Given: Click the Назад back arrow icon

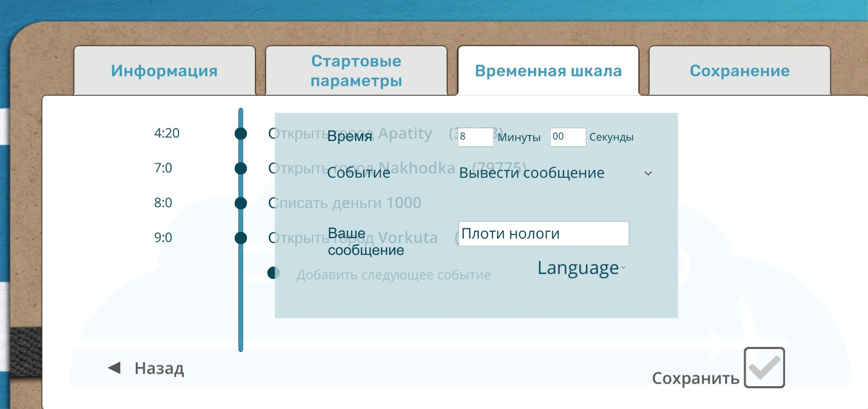Looking at the screenshot, I should click(x=114, y=368).
